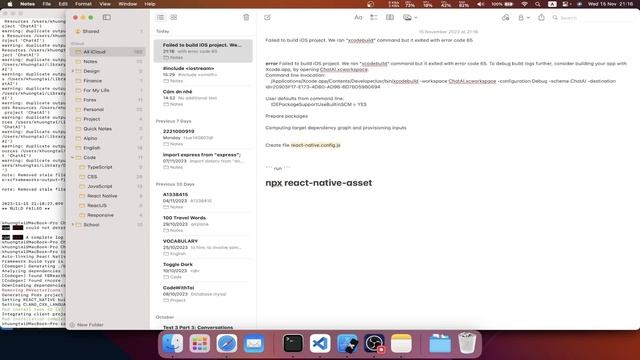Open the TypeScript subfolder
This screenshot has height=360, width=640.
[108, 167]
